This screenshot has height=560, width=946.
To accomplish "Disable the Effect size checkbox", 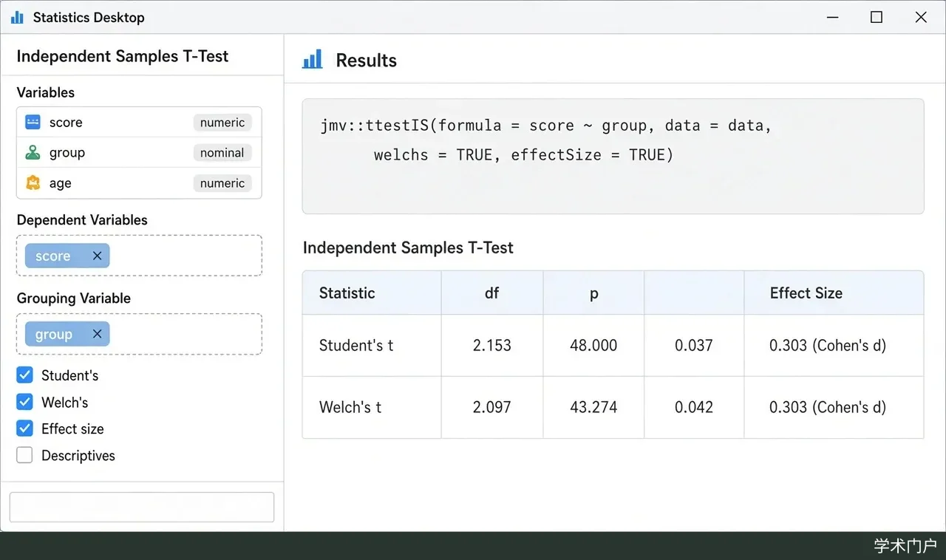I will pos(24,428).
